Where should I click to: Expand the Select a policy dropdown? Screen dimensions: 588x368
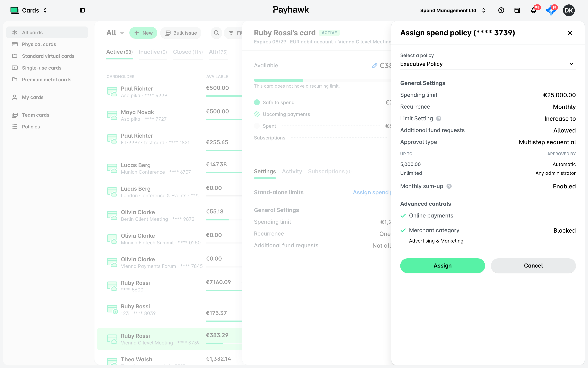click(488, 64)
